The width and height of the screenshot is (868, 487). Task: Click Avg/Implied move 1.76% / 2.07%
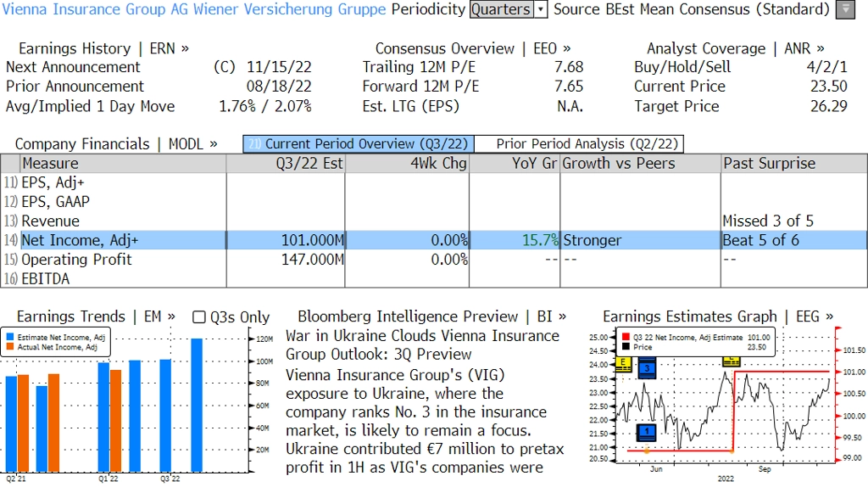[265, 106]
